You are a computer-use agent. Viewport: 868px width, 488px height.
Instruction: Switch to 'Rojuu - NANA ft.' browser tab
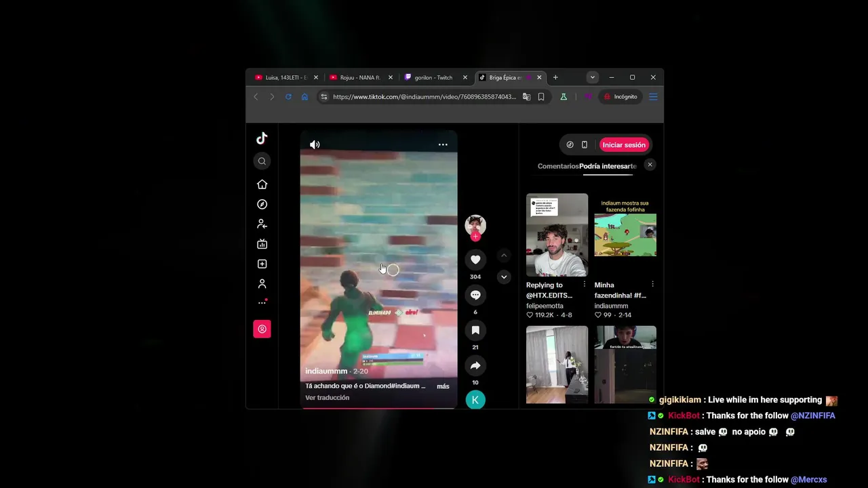pos(361,77)
